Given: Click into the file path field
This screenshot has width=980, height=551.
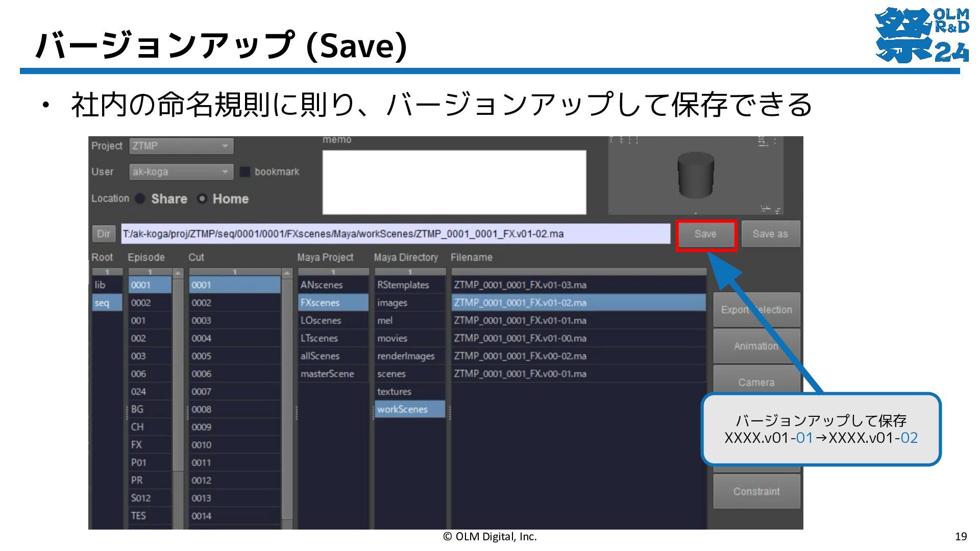Looking at the screenshot, I should (396, 234).
